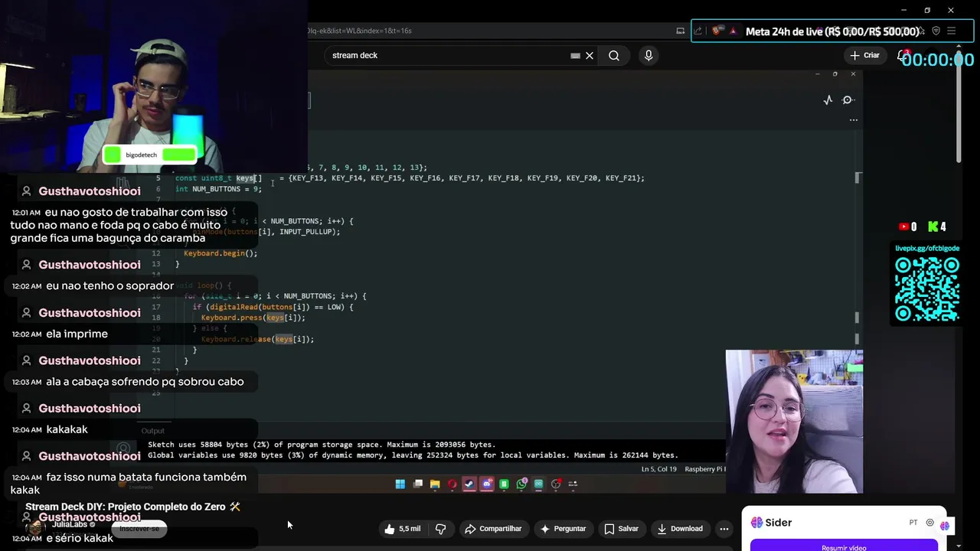The height and width of the screenshot is (551, 980).
Task: Click the livepix QR code
Action: pyautogui.click(x=926, y=288)
